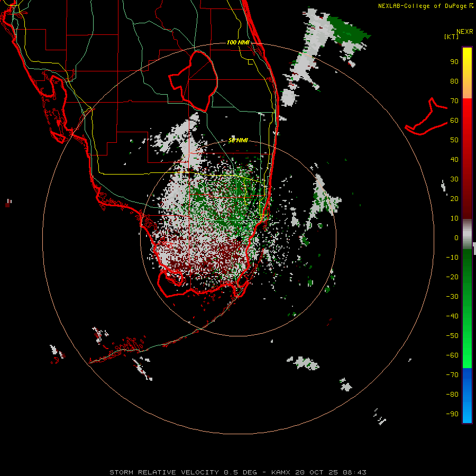Select the -70 value on velocity scale
The height and width of the screenshot is (476, 476).
tap(452, 375)
